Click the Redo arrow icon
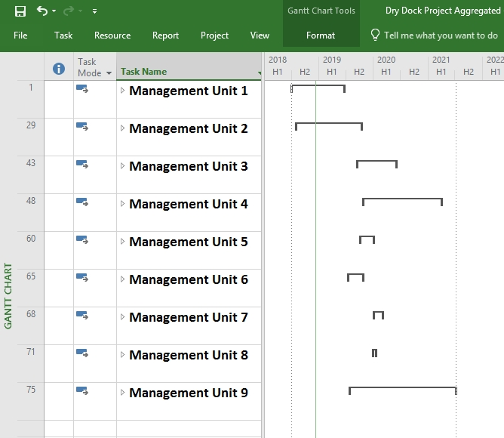 (70, 11)
